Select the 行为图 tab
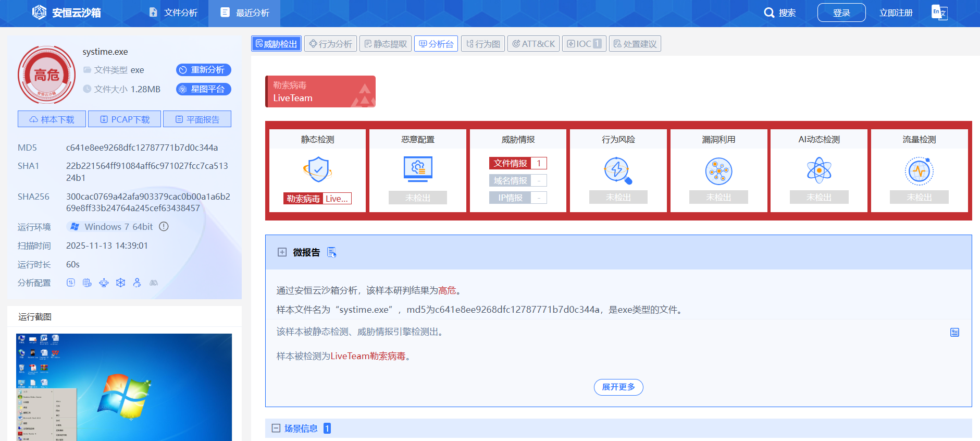Screen dimensions: 980x441 pyautogui.click(x=483, y=44)
